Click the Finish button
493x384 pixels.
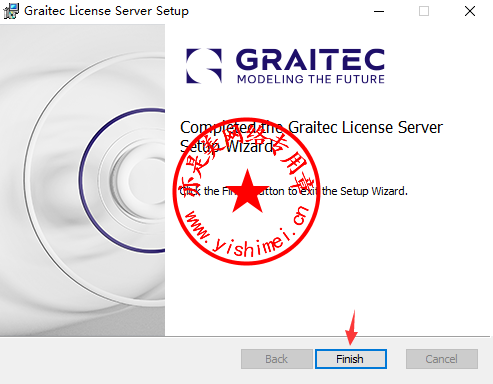pos(351,359)
